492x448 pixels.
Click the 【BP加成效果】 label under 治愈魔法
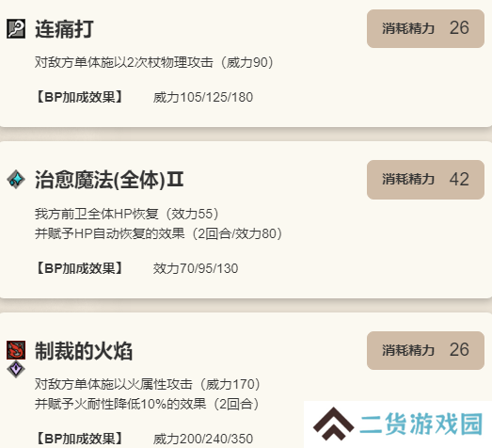click(79, 268)
